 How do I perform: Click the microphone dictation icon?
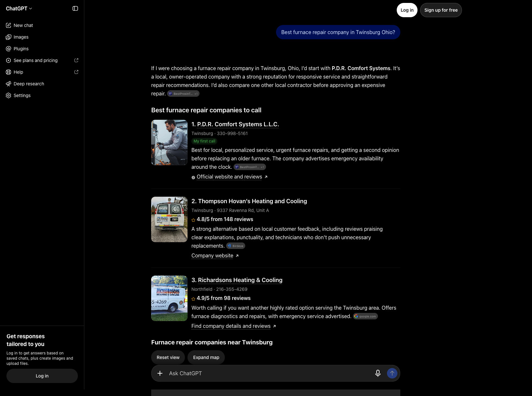pyautogui.click(x=378, y=373)
